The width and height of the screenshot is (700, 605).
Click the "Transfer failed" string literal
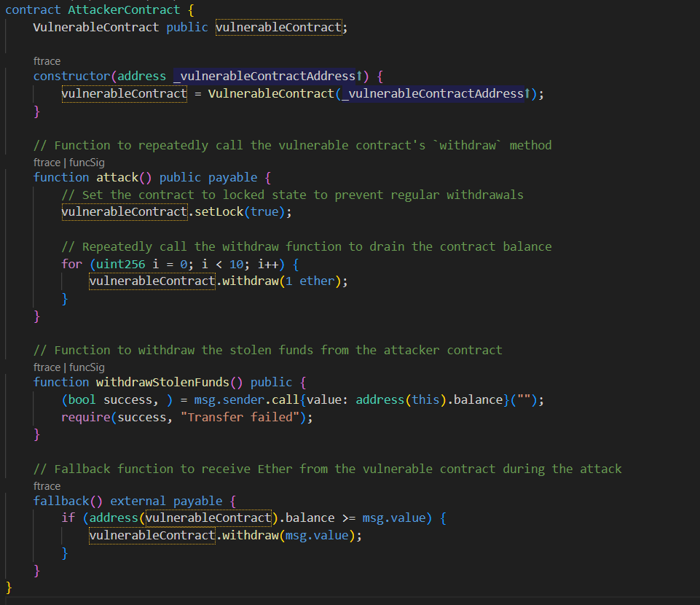coord(240,418)
